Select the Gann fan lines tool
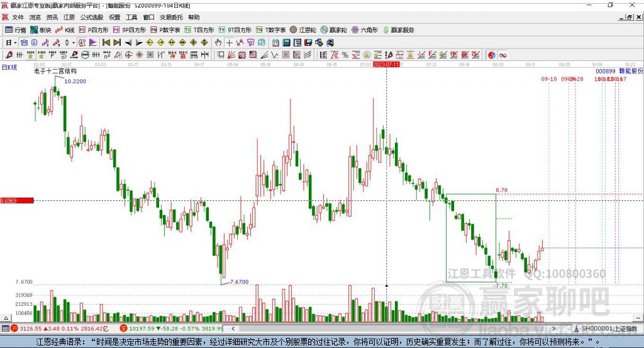Image resolution: width=644 pixels, height=348 pixels. pyautogui.click(x=231, y=55)
